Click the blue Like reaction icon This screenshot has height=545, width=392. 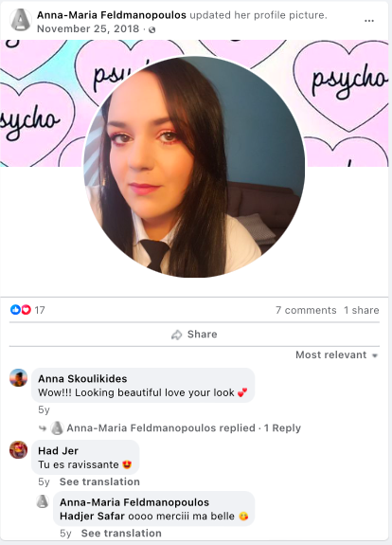[x=15, y=310]
